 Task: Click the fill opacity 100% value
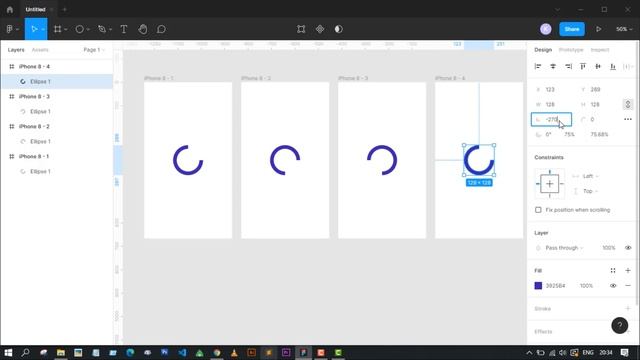click(x=586, y=286)
